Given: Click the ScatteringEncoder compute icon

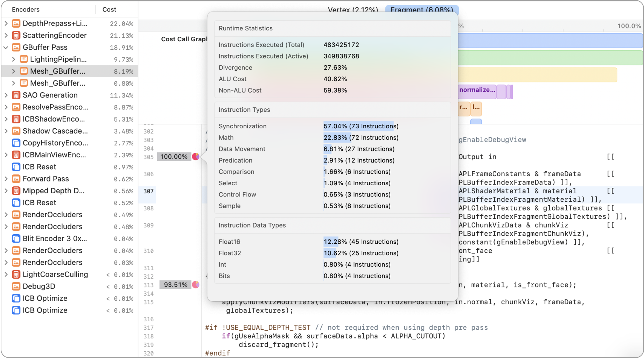Looking at the screenshot, I should click(x=16, y=35).
